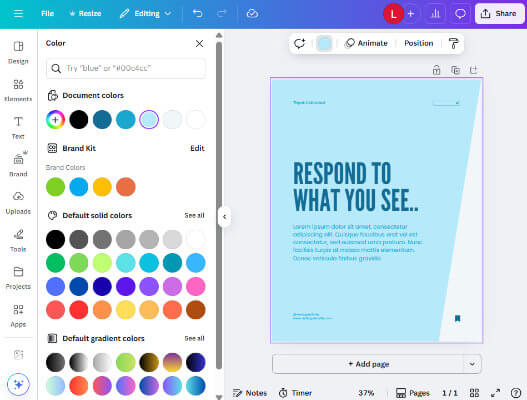The height and width of the screenshot is (400, 527).
Task: Open the Elements sidebar tab
Action: coord(18,90)
